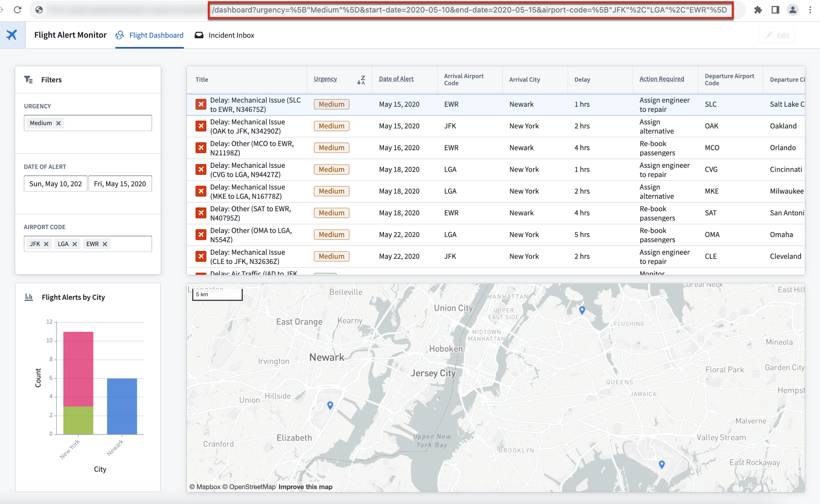Click red alert icon for OAK to JFK row
Viewport: 820px width, 504px height.
coord(201,126)
